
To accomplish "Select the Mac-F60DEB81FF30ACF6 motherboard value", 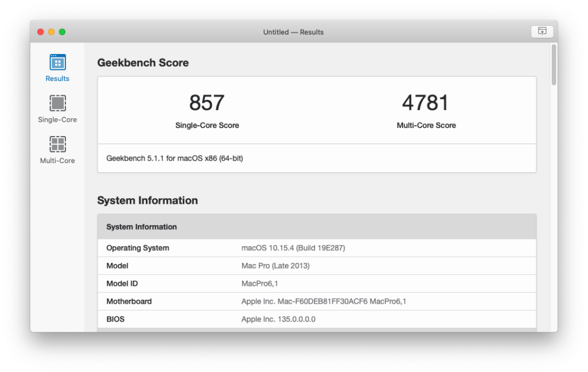I will [x=324, y=301].
